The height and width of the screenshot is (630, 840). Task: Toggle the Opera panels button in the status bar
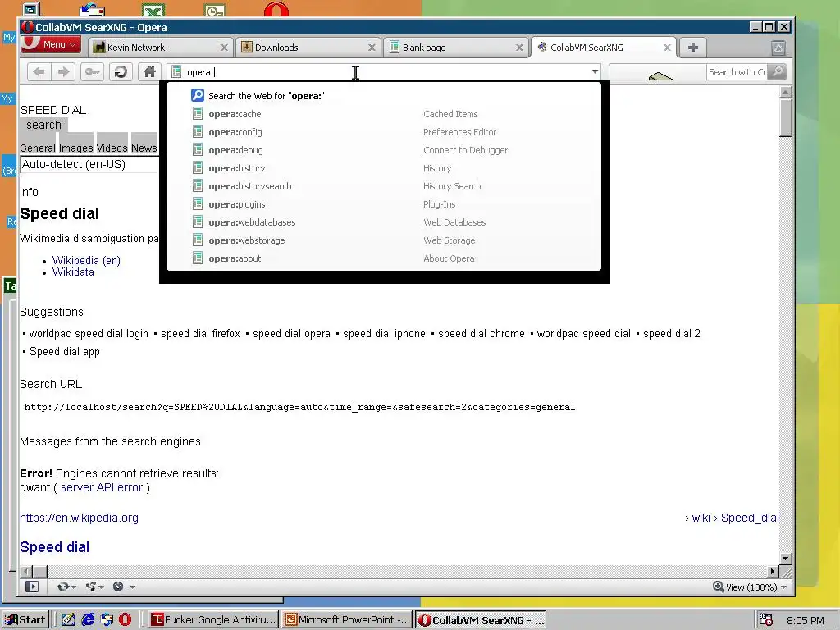click(x=32, y=587)
